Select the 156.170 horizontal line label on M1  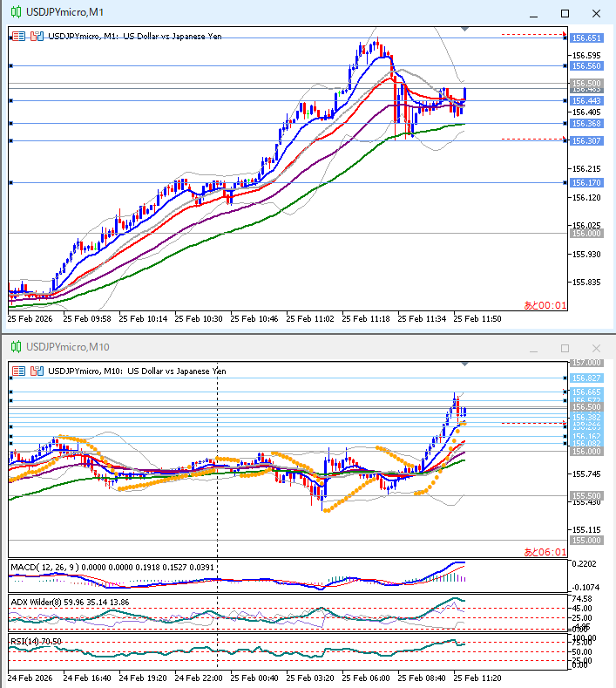coord(586,183)
